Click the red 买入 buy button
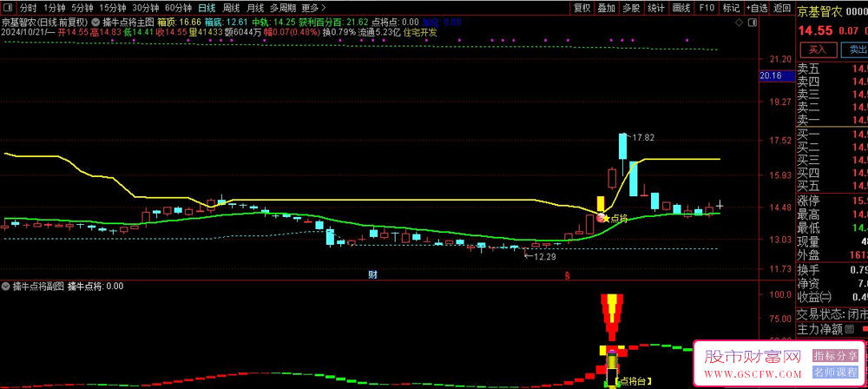 coord(817,49)
